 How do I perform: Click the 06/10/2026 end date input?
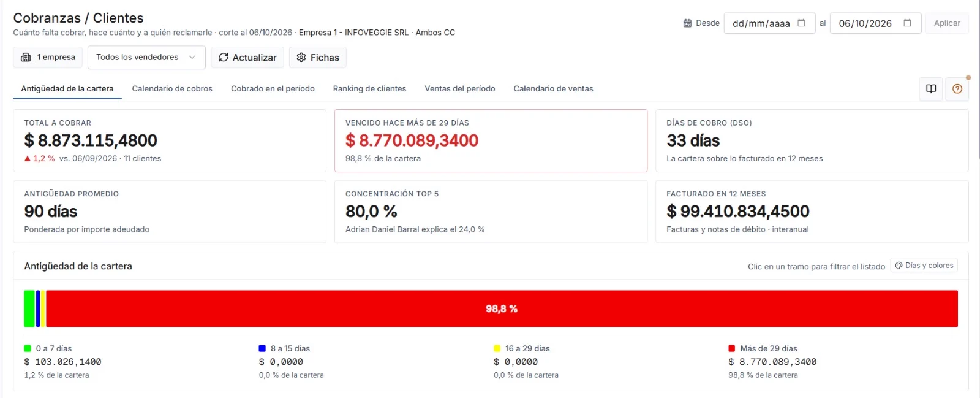(x=875, y=23)
